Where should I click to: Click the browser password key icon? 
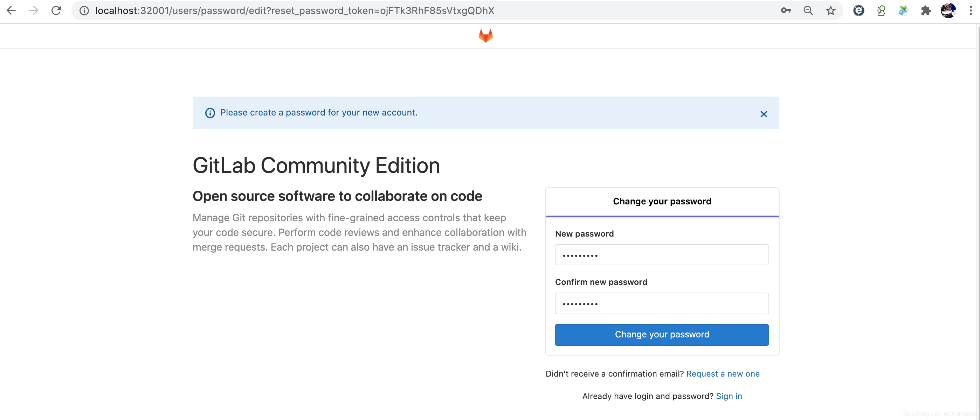[x=786, y=10]
